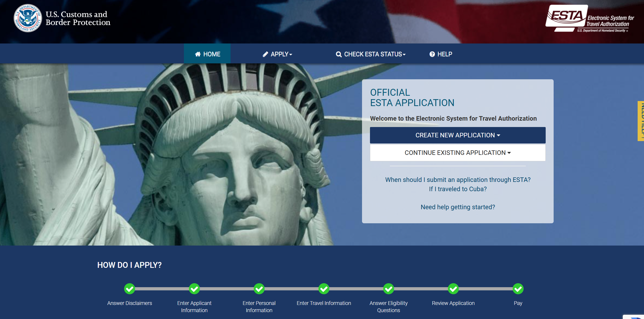
Task: Click the checkmark above Answer Eligibility Questions
Action: click(x=389, y=289)
